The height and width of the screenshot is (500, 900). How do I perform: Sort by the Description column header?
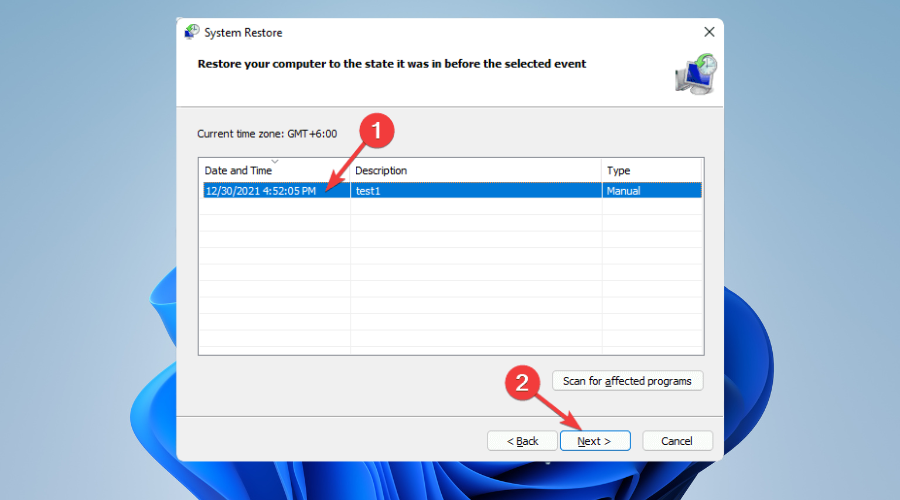pyautogui.click(x=476, y=170)
